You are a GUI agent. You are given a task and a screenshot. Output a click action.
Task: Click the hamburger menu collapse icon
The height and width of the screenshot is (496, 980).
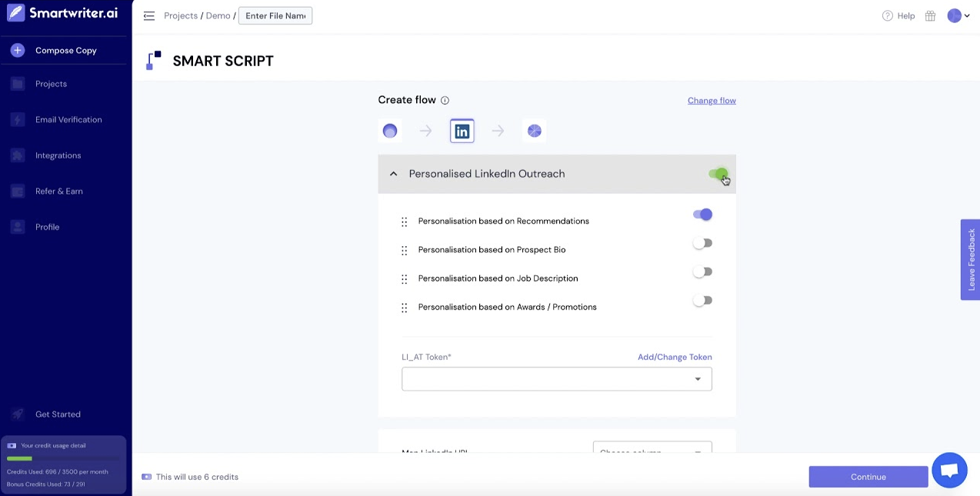click(x=149, y=16)
